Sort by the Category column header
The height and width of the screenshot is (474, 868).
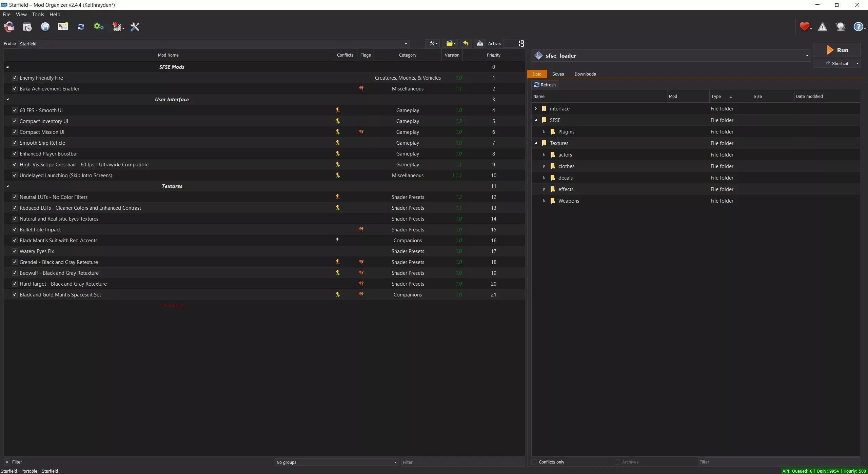point(408,55)
